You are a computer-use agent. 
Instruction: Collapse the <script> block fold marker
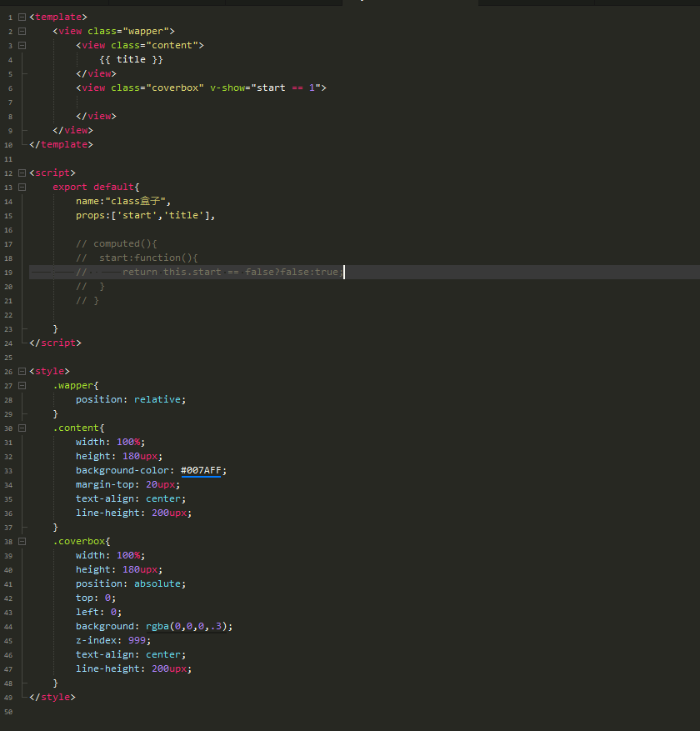point(22,173)
